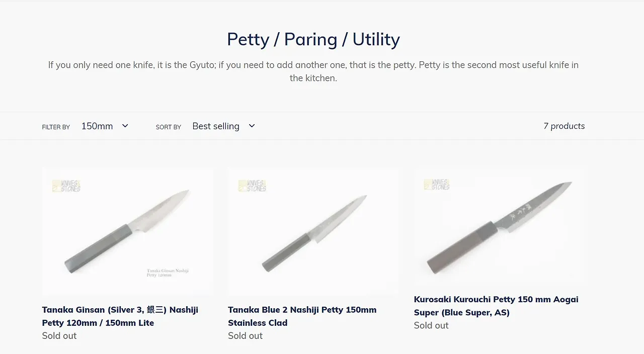
Task: Open the Tanaka Ginsan Nashiji knife photo
Action: pos(127,231)
